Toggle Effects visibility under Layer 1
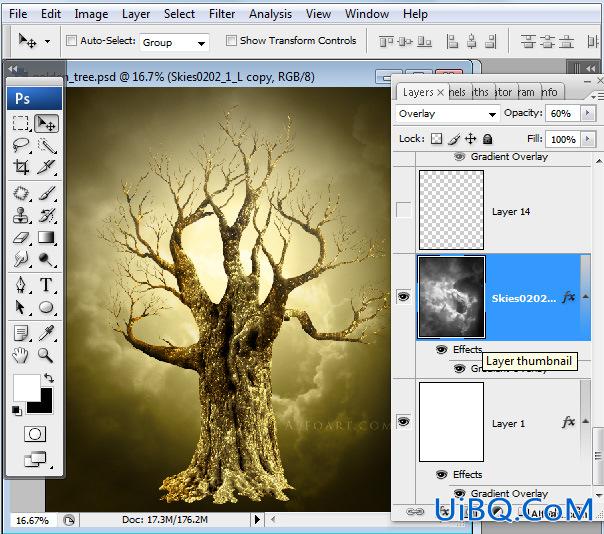 [x=441, y=474]
